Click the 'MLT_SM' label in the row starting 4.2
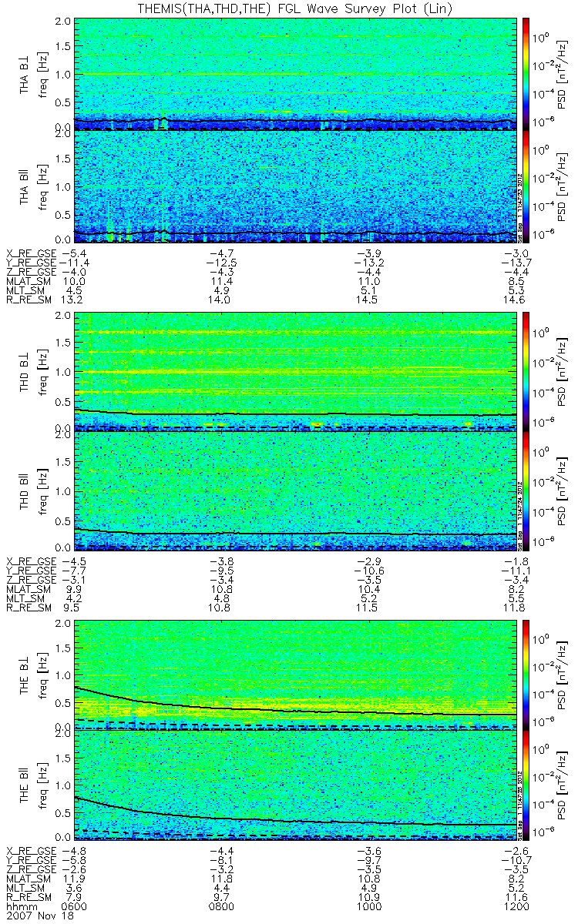Viewport: 578px width, 924px height. [x=26, y=598]
